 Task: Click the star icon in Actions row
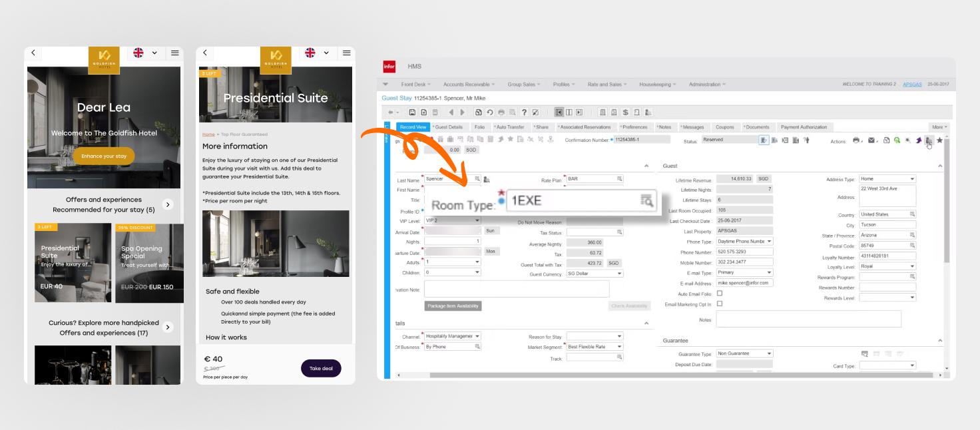point(939,140)
